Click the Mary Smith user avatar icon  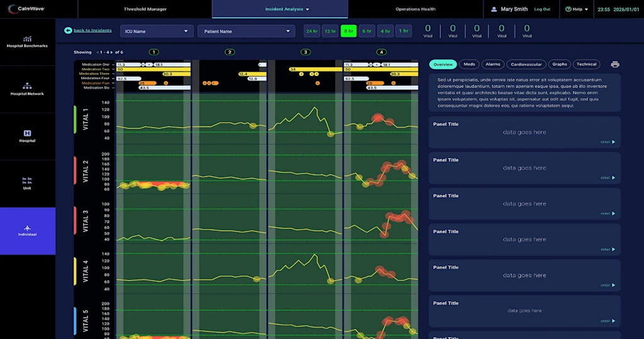[493, 9]
